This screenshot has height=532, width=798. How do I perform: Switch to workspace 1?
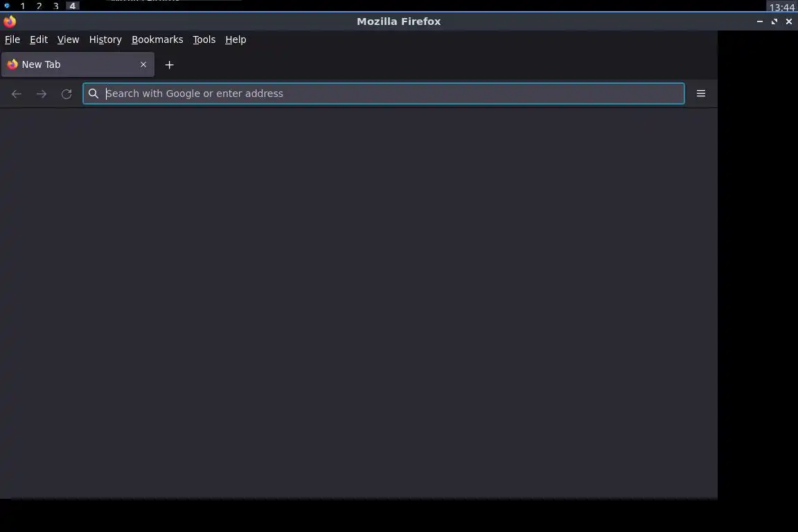pos(22,6)
